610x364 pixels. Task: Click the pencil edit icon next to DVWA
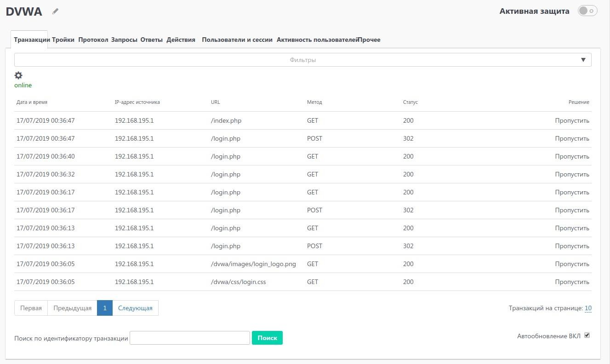point(56,11)
